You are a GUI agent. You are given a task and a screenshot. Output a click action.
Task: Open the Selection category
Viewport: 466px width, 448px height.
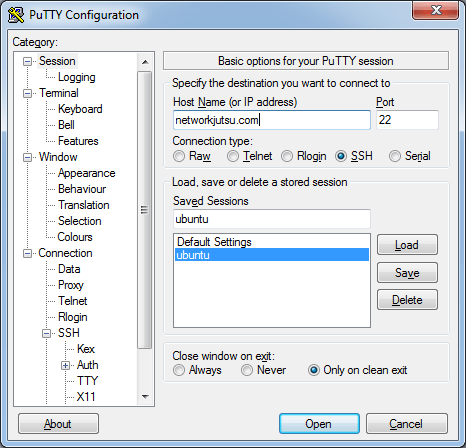(x=79, y=221)
